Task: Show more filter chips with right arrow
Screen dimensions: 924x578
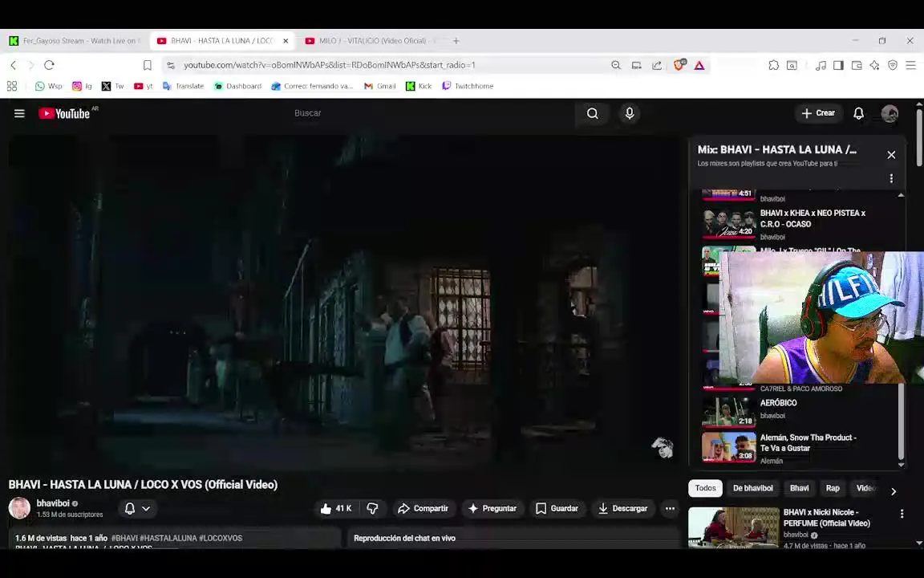Action: (894, 491)
